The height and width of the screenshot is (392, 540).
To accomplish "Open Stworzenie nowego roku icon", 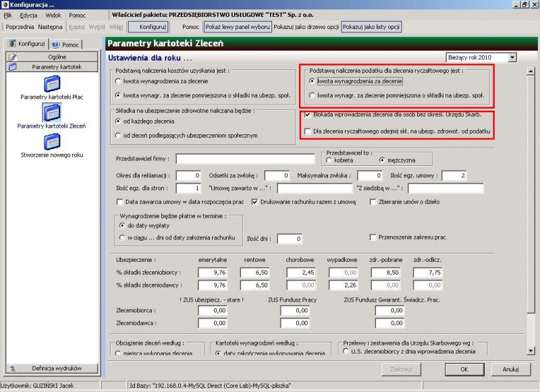I will (x=52, y=142).
